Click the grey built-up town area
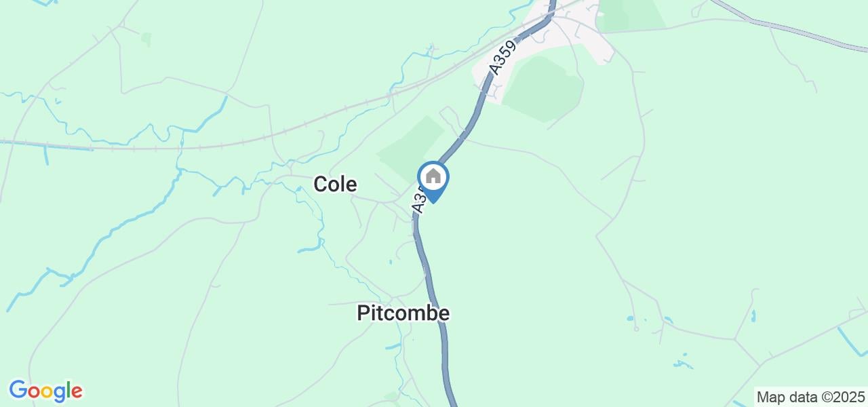868x407 pixels. point(576,37)
